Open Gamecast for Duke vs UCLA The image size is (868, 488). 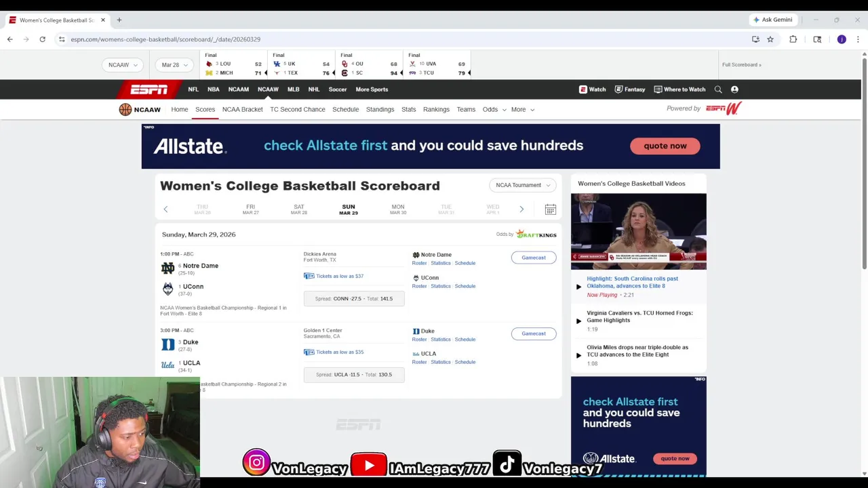[x=534, y=333]
